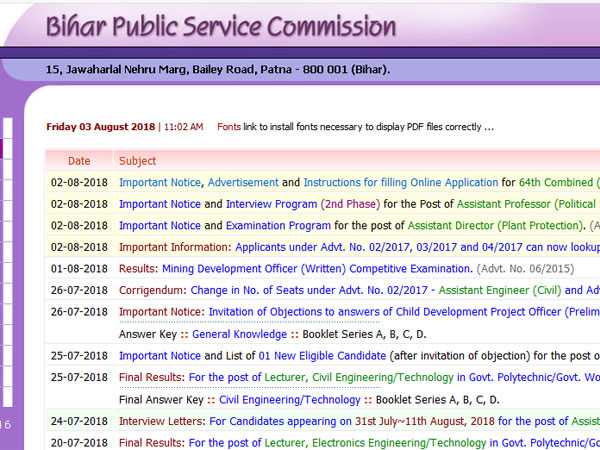Open Examination Program for Assistant Director post
The width and height of the screenshot is (600, 450).
(279, 226)
